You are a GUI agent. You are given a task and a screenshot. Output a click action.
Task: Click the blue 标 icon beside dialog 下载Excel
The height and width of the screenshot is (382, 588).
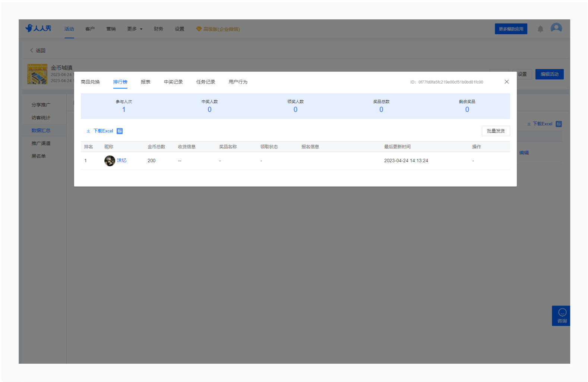click(x=120, y=131)
